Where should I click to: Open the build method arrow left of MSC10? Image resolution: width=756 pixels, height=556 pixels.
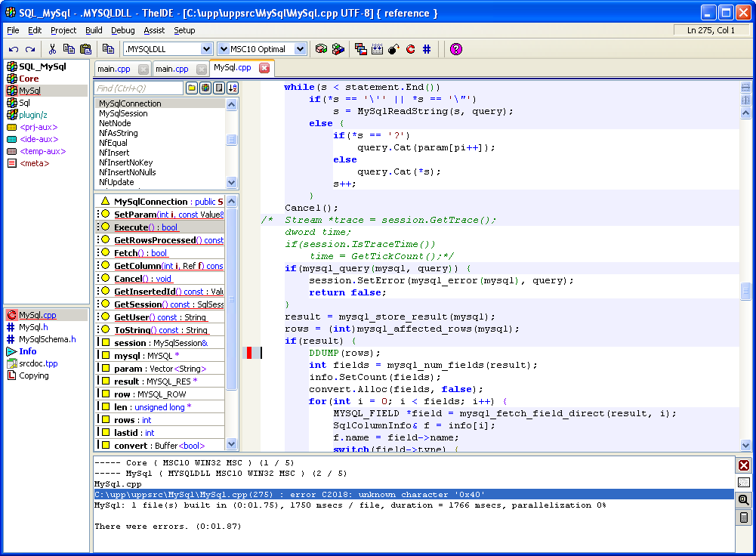click(224, 49)
